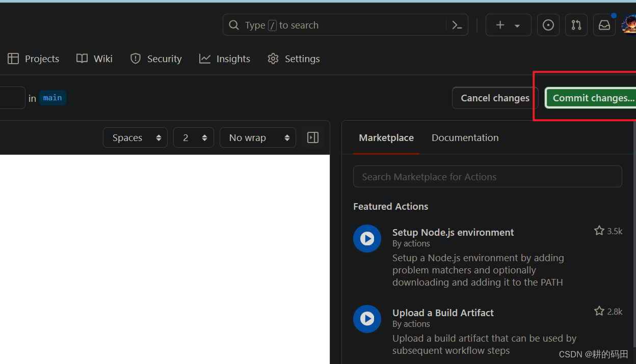Open the Projects tab

tap(34, 59)
